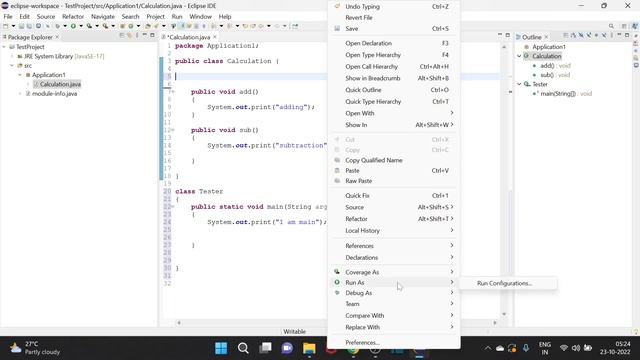Open Package Explorer view menu dots
640x360 pixels.
point(137,36)
